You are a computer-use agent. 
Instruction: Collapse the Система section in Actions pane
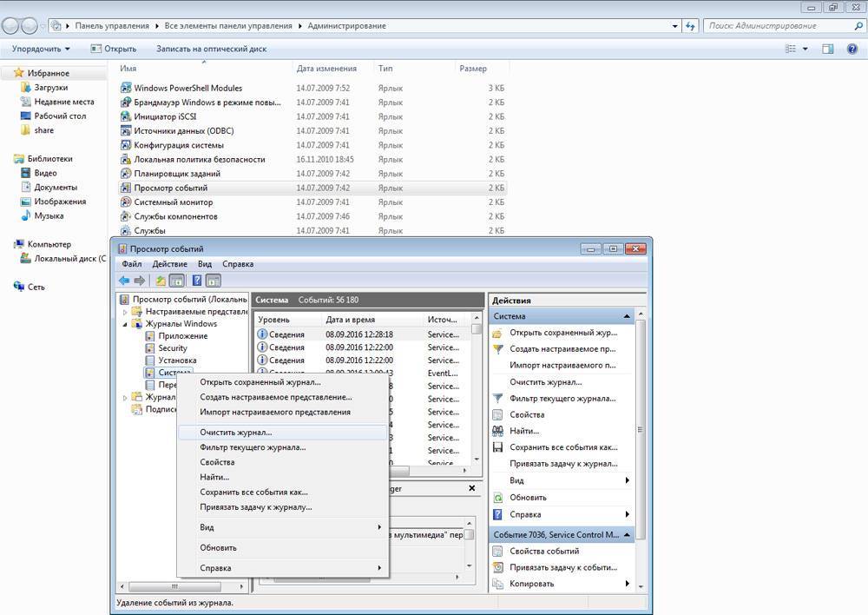(x=626, y=317)
